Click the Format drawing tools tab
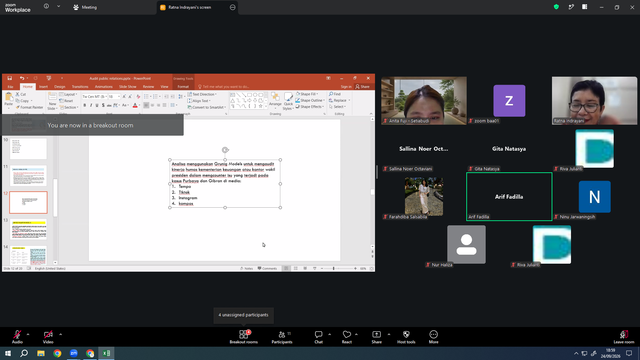The image size is (640, 360). tap(183, 87)
